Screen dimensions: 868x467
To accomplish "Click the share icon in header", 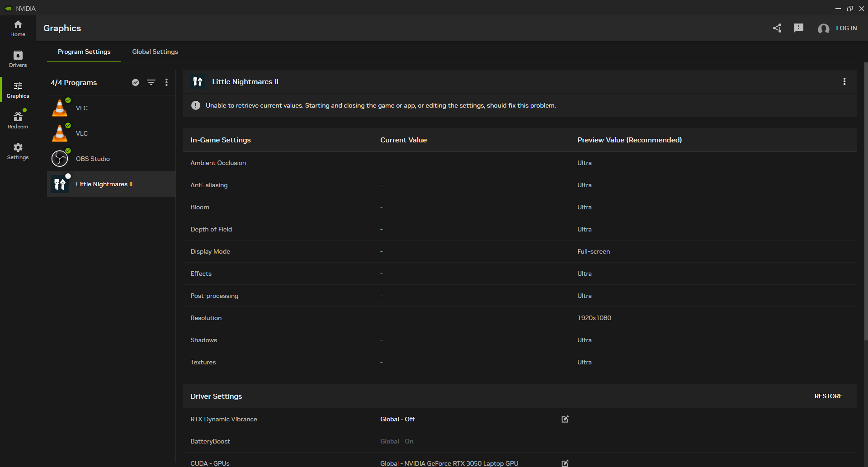I will (x=777, y=28).
